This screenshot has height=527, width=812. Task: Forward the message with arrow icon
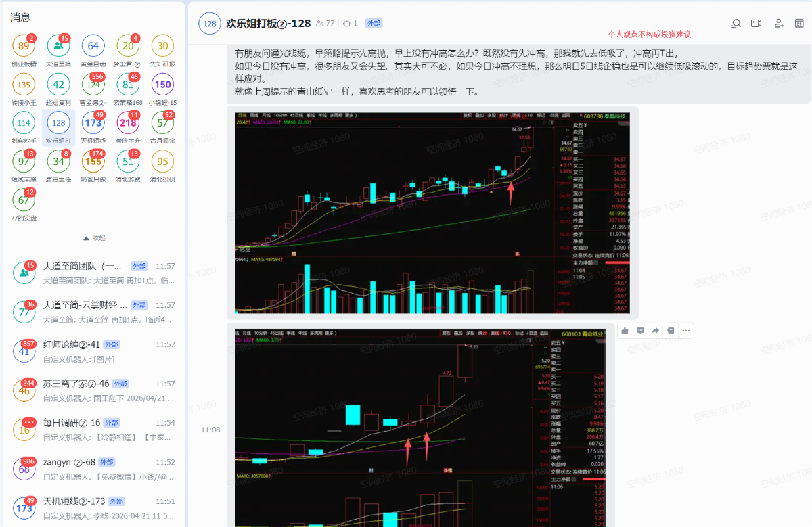pos(656,331)
